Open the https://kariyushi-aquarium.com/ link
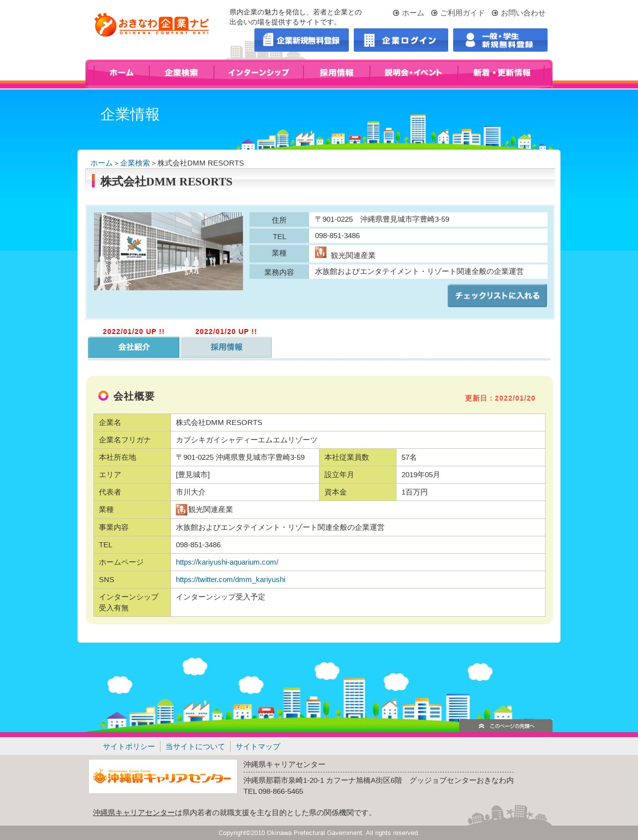 [x=227, y=562]
